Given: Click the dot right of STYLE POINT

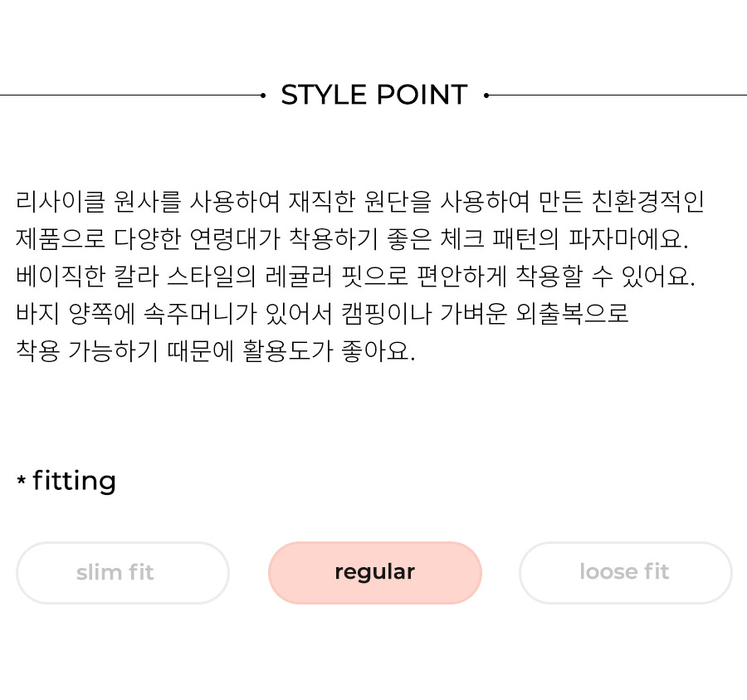Looking at the screenshot, I should (486, 95).
